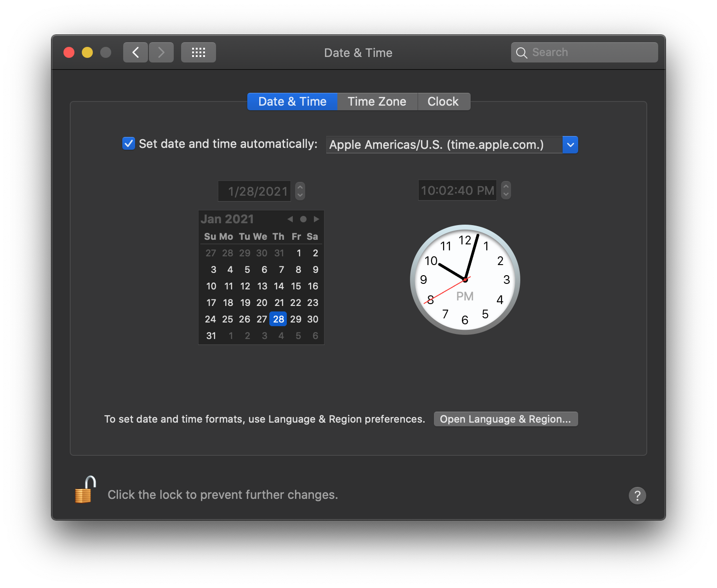Click the Jan 2021 month heading

pos(227,219)
